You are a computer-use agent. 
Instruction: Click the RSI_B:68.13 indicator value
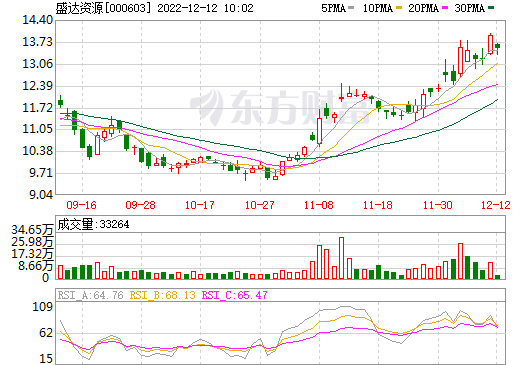tap(162, 295)
